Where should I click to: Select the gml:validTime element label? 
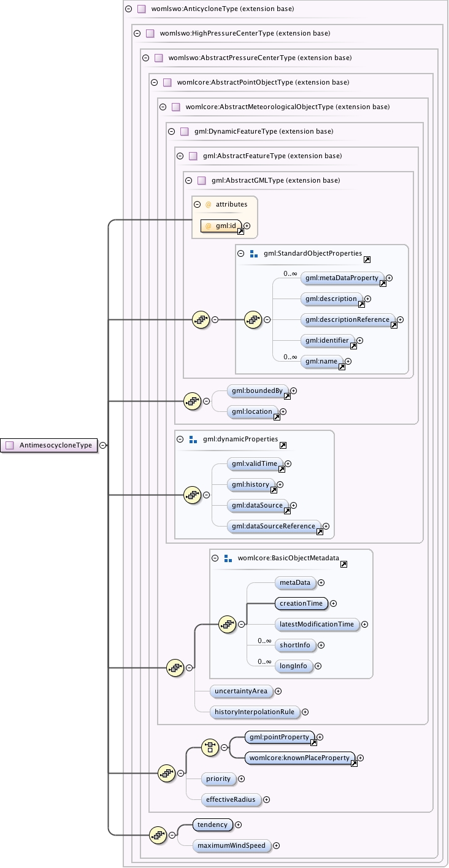tap(253, 463)
